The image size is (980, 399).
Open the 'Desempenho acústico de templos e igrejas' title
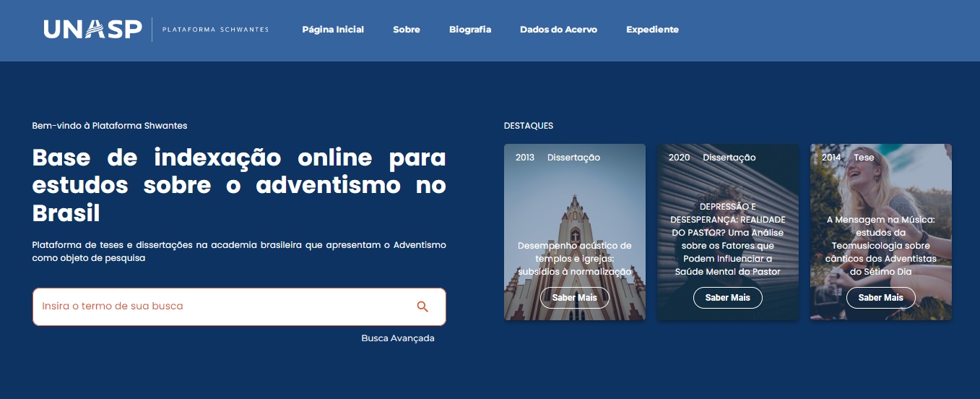tap(575, 258)
